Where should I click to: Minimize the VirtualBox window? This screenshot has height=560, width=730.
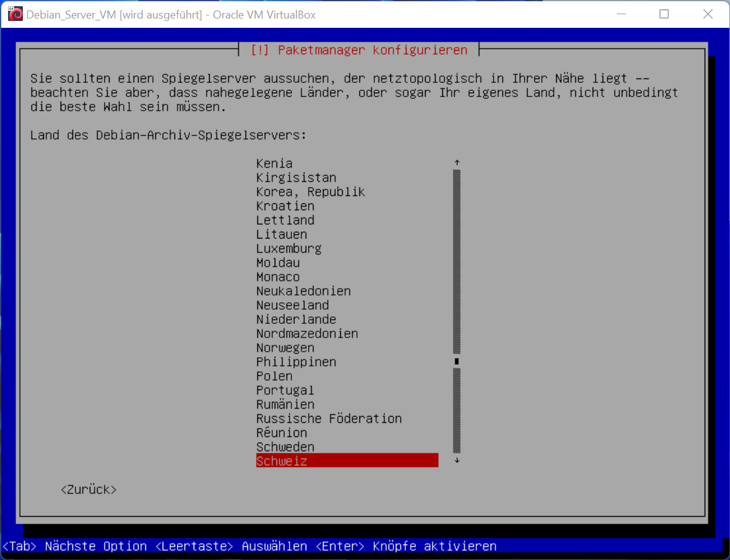click(x=621, y=14)
